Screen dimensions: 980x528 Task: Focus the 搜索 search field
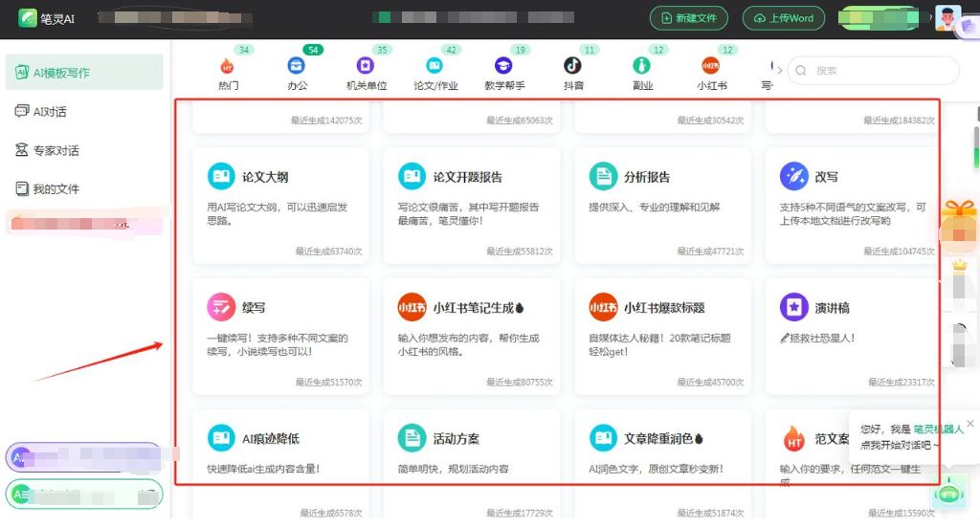(873, 71)
